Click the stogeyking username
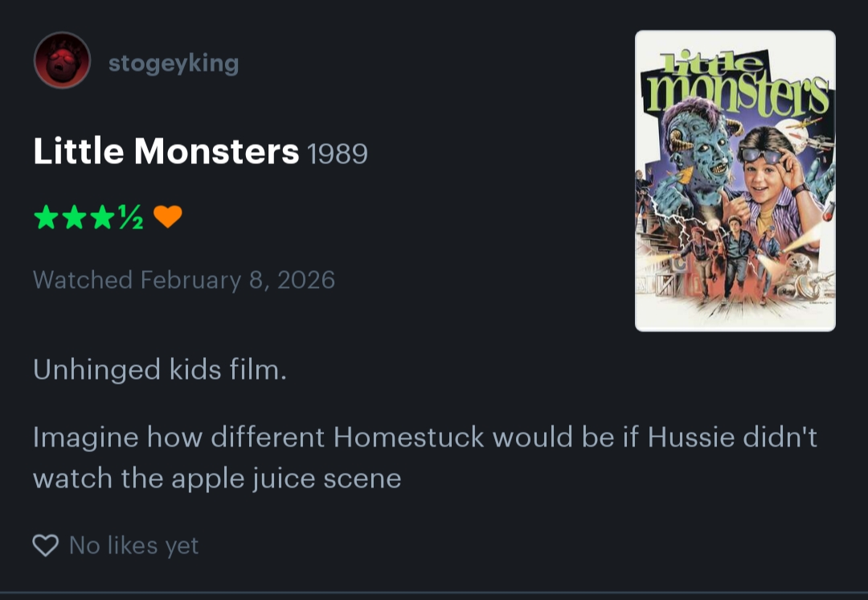This screenshot has width=868, height=600. pos(174,63)
